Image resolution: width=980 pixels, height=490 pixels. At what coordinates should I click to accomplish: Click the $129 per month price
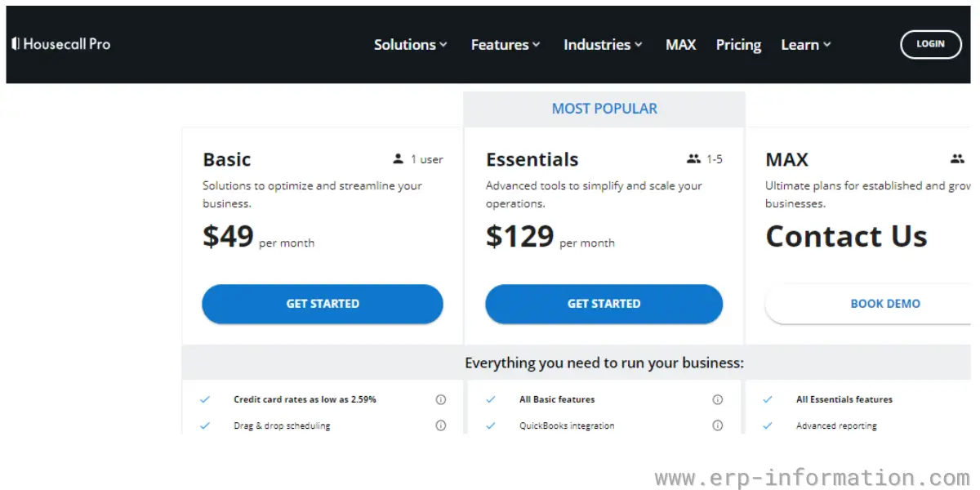(550, 237)
